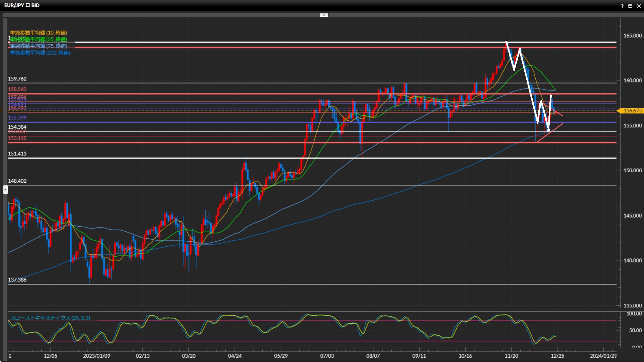Click the 160.000 level on the price axis
The width and height of the screenshot is (644, 362).
click(x=632, y=80)
